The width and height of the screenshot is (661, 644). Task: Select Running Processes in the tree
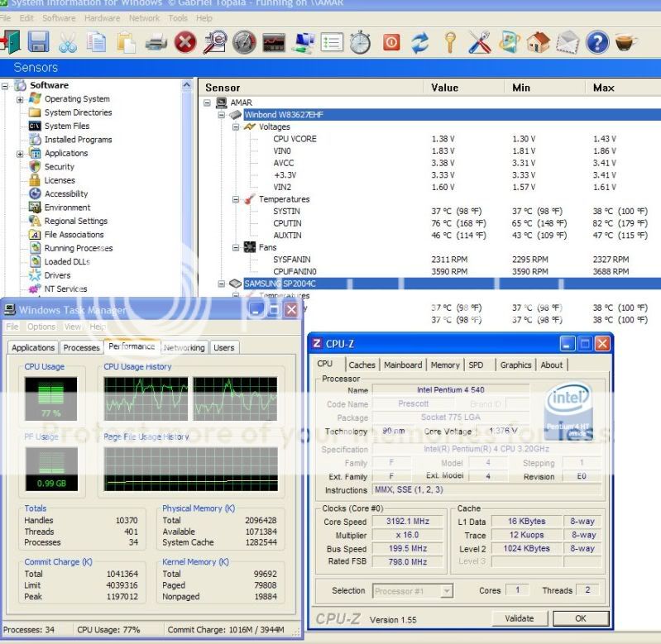[79, 248]
